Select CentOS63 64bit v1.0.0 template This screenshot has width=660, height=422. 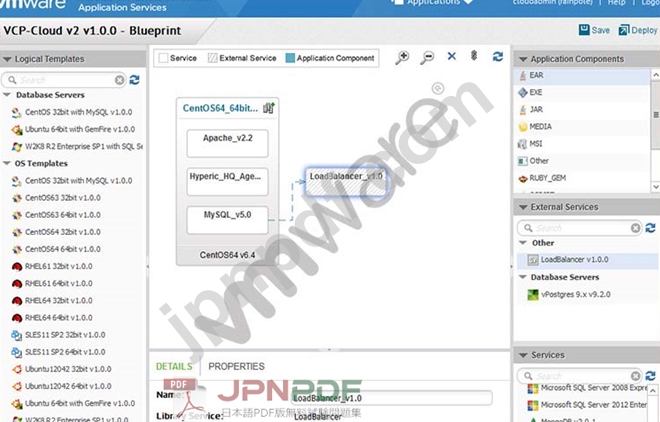click(56, 215)
